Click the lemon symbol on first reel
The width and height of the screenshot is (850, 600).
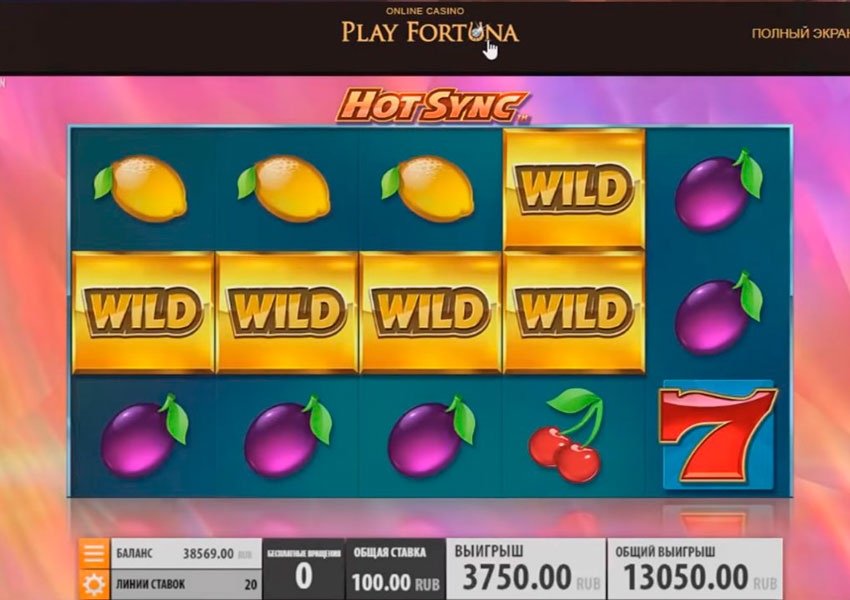pos(140,188)
